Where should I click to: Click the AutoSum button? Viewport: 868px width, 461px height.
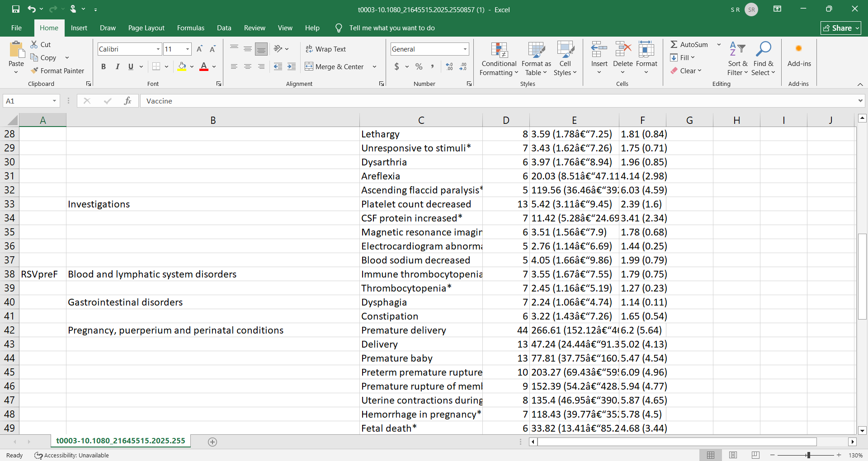point(689,44)
